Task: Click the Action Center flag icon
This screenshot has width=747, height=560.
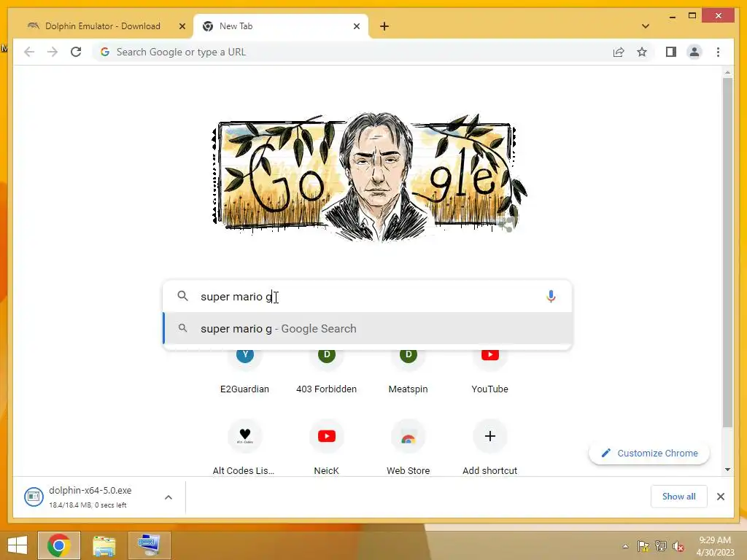Action: [x=643, y=546]
